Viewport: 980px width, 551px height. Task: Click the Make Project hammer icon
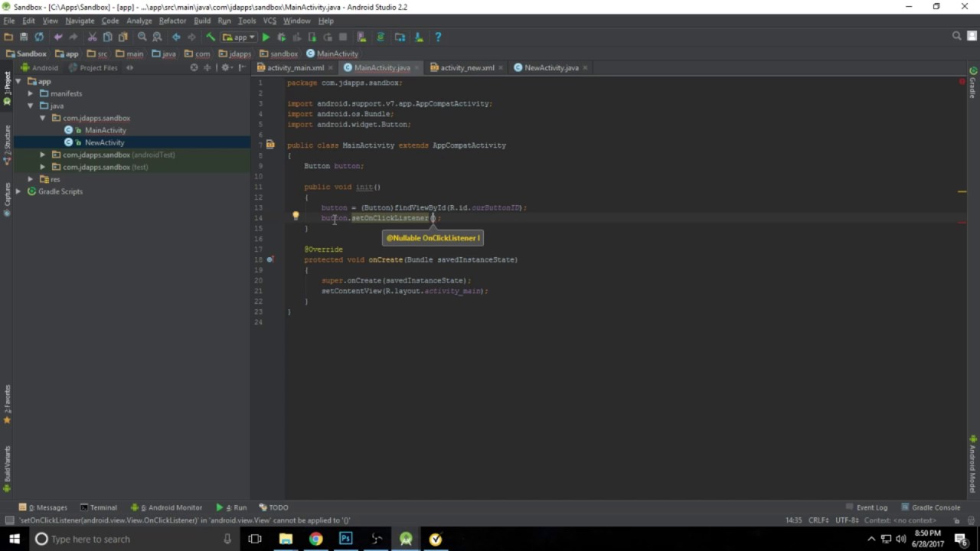point(211,37)
